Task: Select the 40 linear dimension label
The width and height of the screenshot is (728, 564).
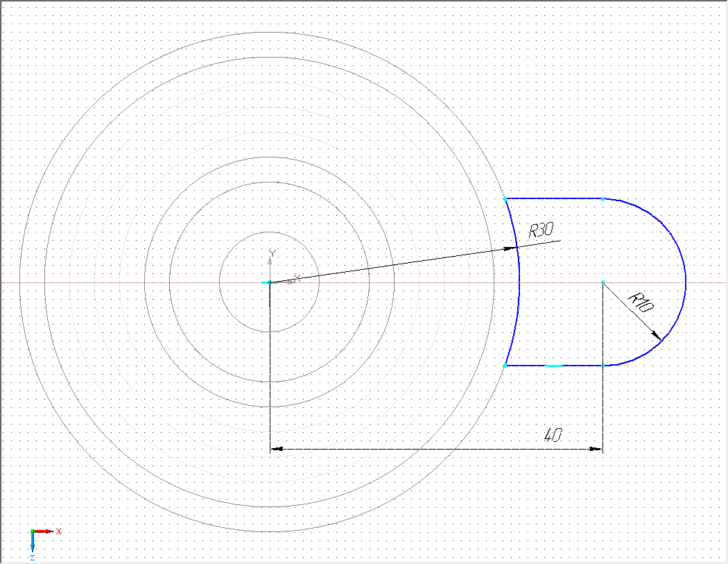Action: (553, 436)
